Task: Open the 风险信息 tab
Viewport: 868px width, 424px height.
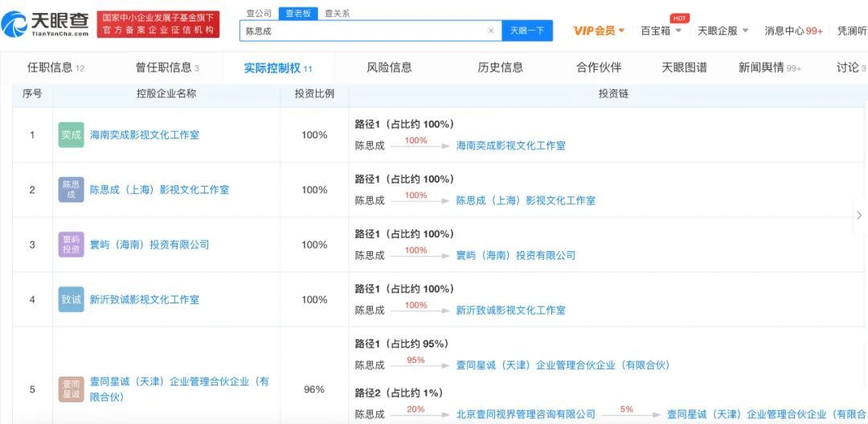Action: (389, 68)
